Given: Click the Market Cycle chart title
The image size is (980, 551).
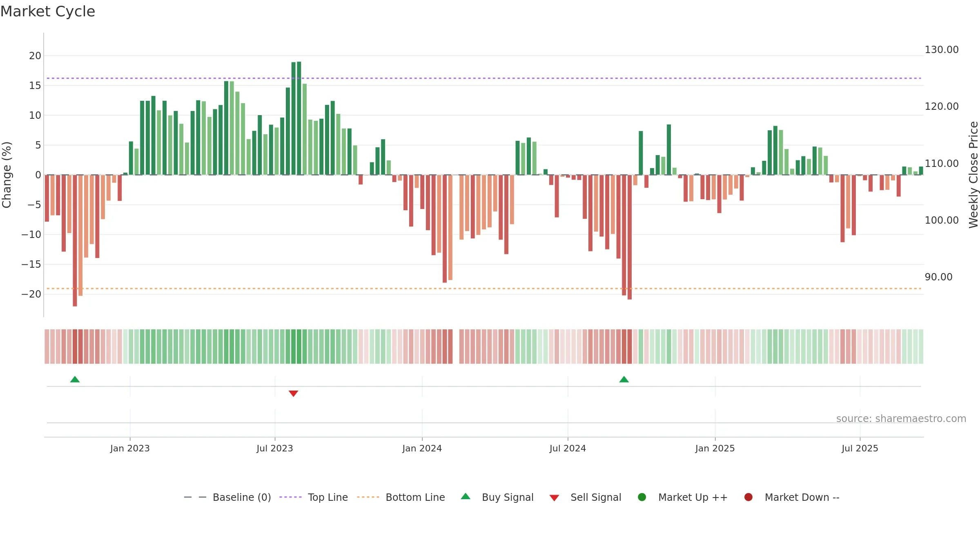Looking at the screenshot, I should tap(48, 11).
